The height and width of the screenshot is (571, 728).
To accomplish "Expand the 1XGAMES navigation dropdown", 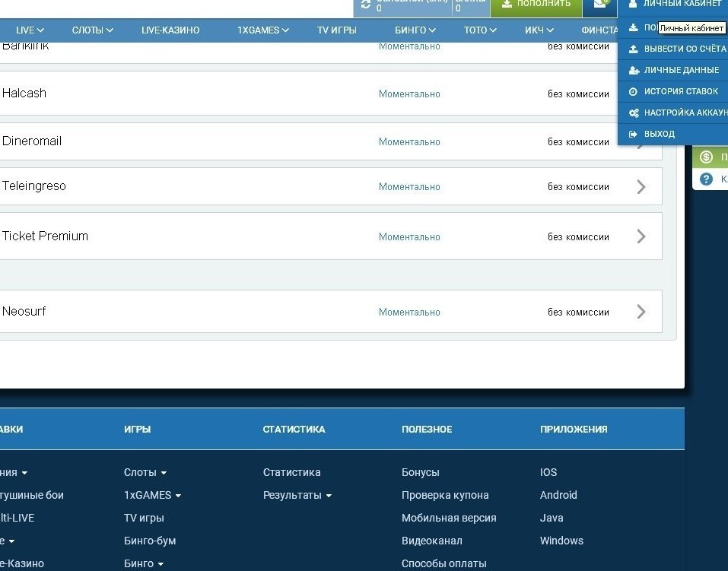I will coord(262,30).
